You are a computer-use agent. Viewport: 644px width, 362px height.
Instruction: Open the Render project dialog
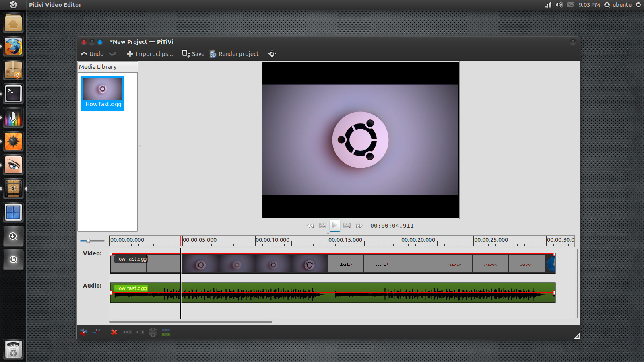[234, 54]
